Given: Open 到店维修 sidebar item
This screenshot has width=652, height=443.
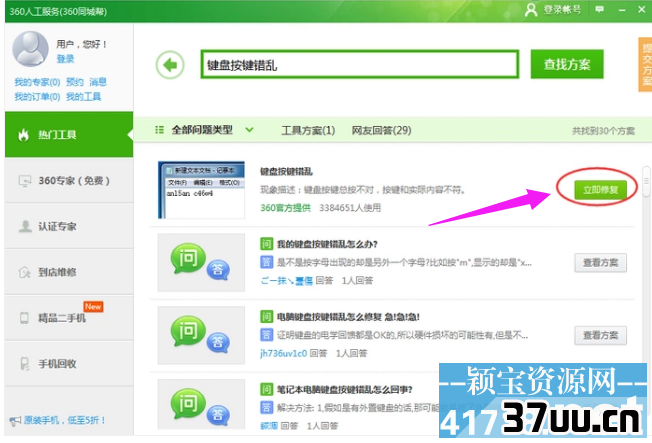Looking at the screenshot, I should pyautogui.click(x=69, y=272).
